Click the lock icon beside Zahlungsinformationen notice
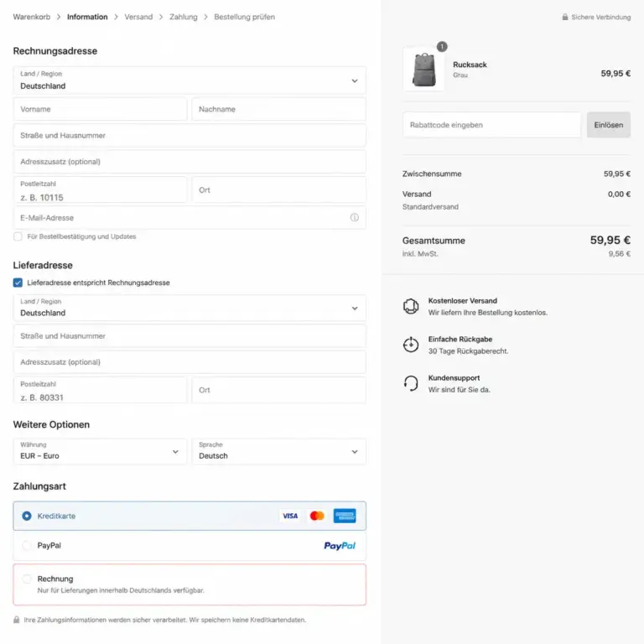Viewport: 644px width, 644px height. pos(17,620)
